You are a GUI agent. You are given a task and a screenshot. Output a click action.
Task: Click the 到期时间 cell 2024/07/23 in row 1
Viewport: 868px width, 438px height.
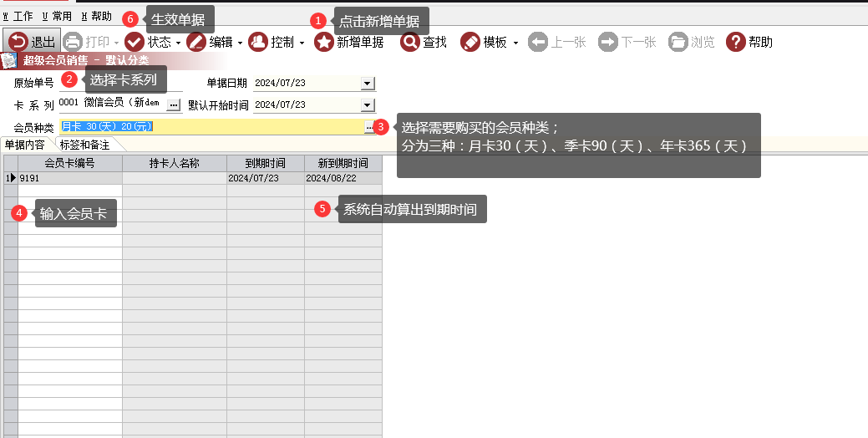(x=266, y=178)
